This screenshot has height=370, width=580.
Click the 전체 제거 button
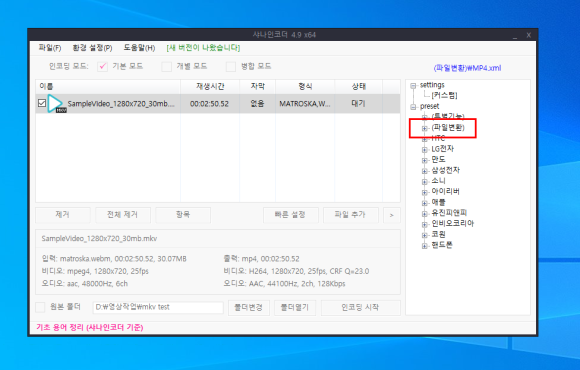click(123, 215)
